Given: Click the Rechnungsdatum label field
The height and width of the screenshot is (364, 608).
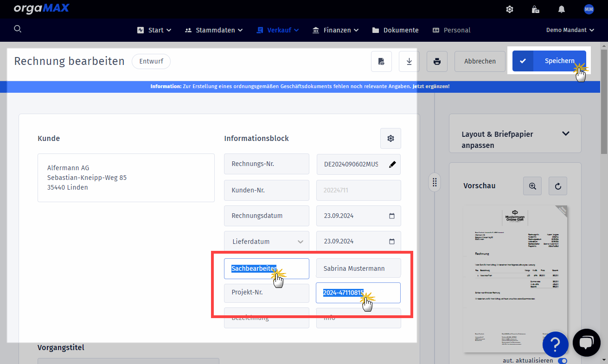Looking at the screenshot, I should [x=266, y=216].
